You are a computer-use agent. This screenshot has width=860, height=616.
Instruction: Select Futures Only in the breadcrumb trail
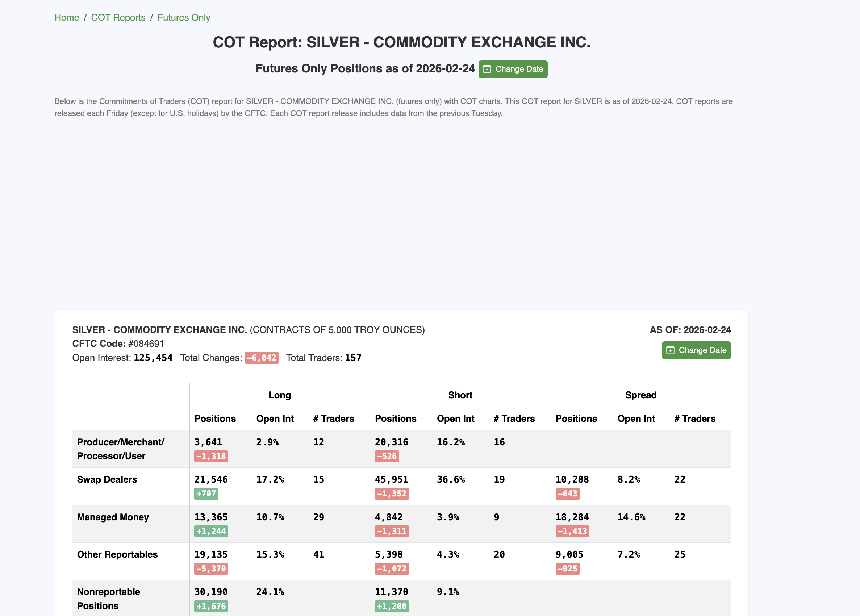(x=184, y=17)
